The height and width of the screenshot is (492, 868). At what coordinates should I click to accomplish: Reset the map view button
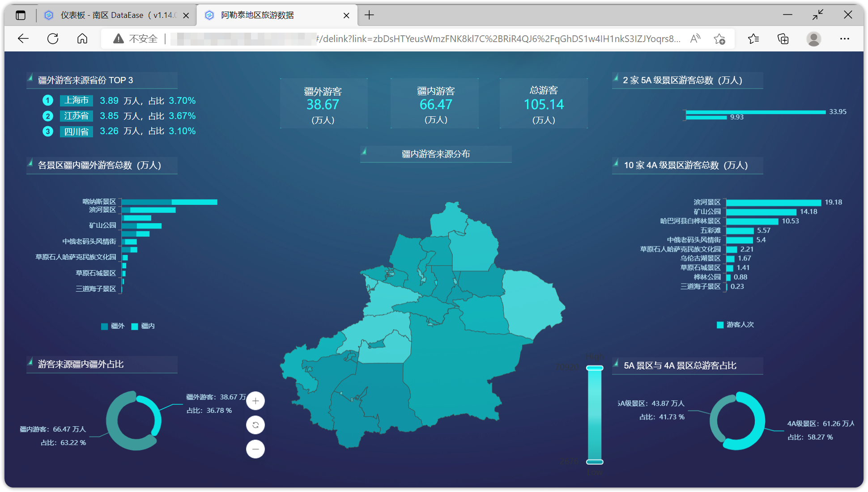pos(255,425)
